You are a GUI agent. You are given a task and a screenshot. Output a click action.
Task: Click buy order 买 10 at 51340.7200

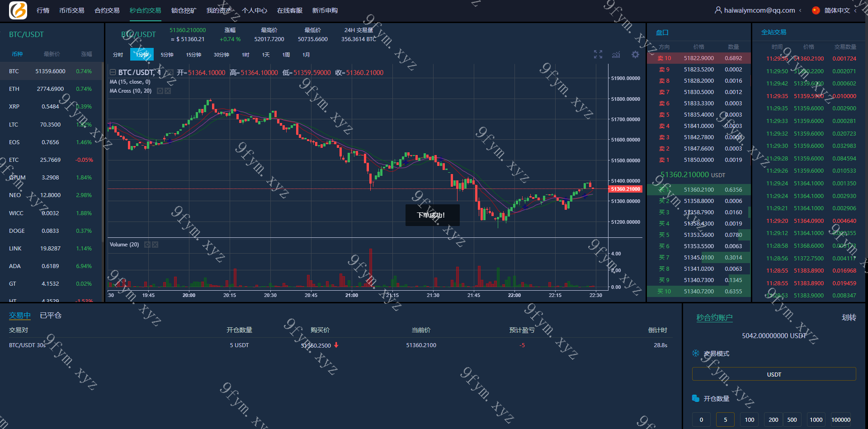click(x=699, y=291)
